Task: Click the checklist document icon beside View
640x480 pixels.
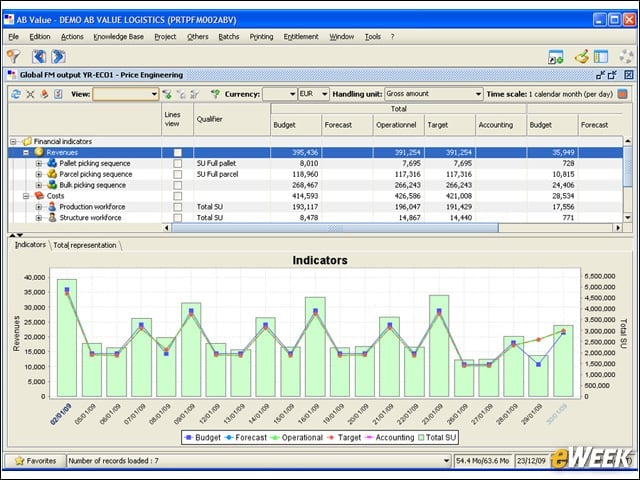Action: 58,94
